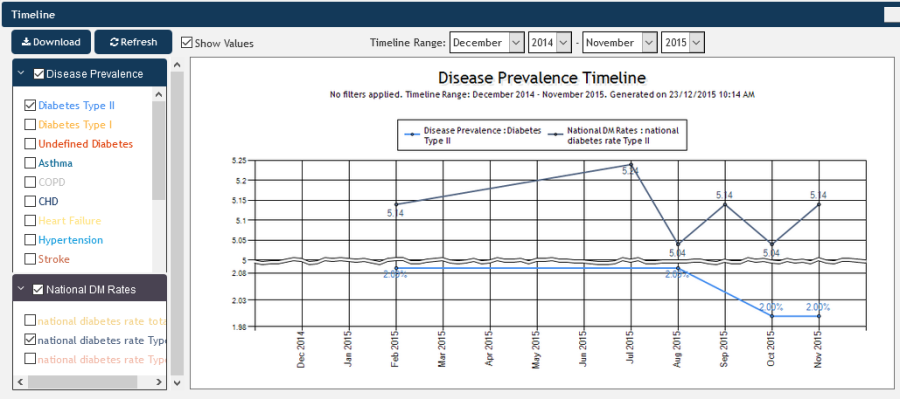Toggle the Disease Prevalence group checkbox

[x=39, y=73]
